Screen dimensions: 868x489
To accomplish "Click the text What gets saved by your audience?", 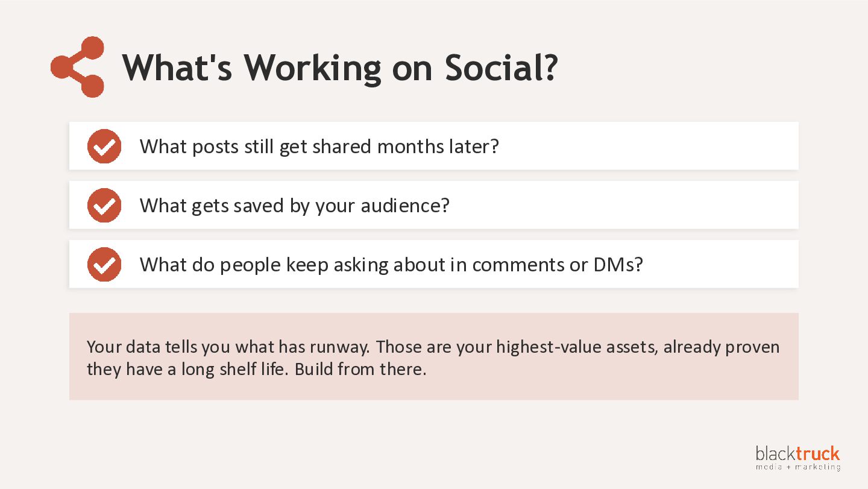I will [x=295, y=206].
